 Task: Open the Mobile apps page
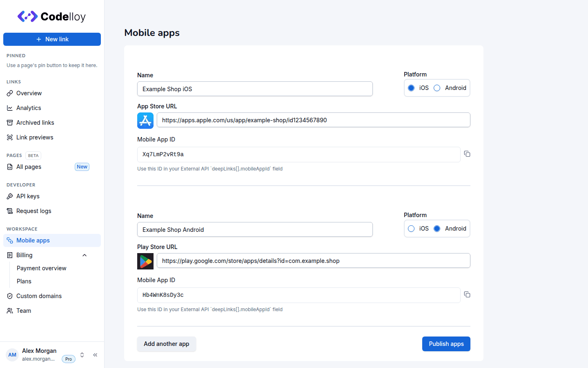click(52, 240)
